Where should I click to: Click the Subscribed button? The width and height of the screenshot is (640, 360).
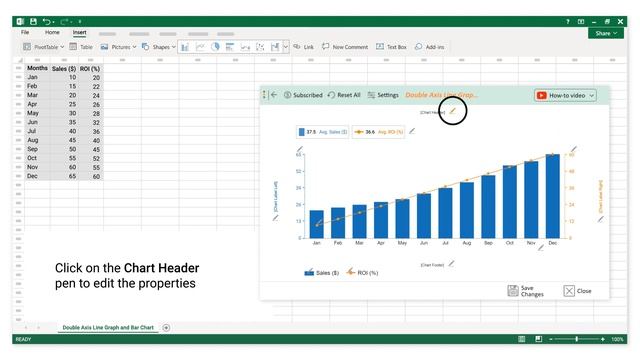pyautogui.click(x=303, y=95)
